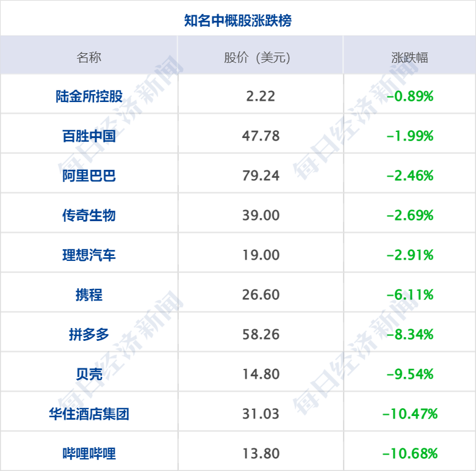Image resolution: width=476 pixels, height=471 pixels.
Task: Click the 31.03 price value
Action: 261,414
